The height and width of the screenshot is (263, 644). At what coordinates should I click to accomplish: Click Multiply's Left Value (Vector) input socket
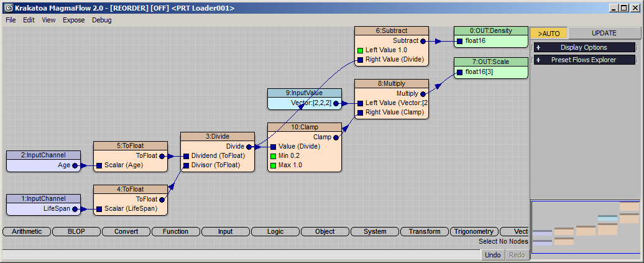tap(360, 103)
